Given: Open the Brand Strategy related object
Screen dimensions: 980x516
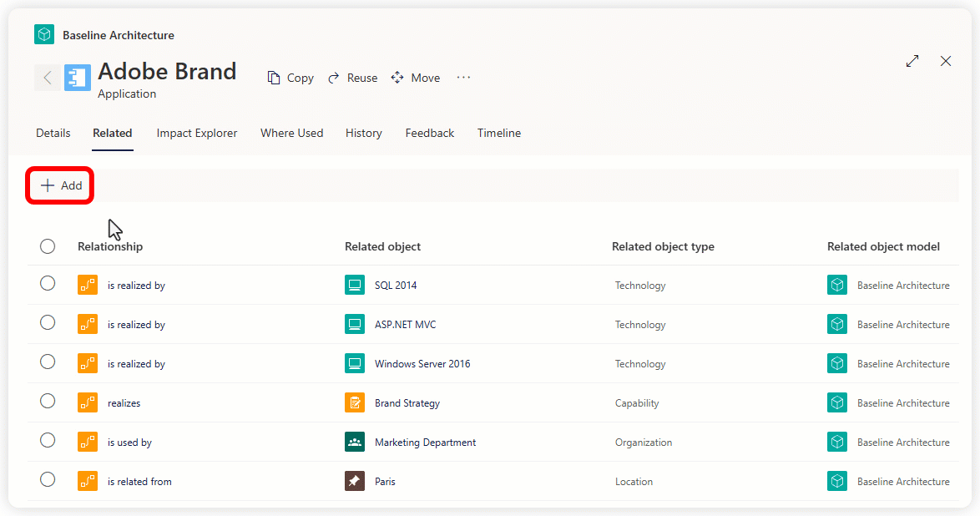Looking at the screenshot, I should click(x=407, y=403).
